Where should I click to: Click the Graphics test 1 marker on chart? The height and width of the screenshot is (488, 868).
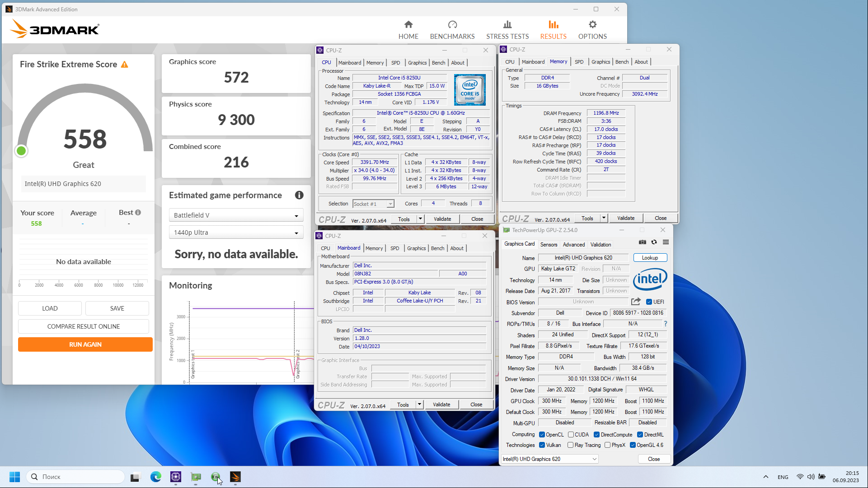point(192,364)
